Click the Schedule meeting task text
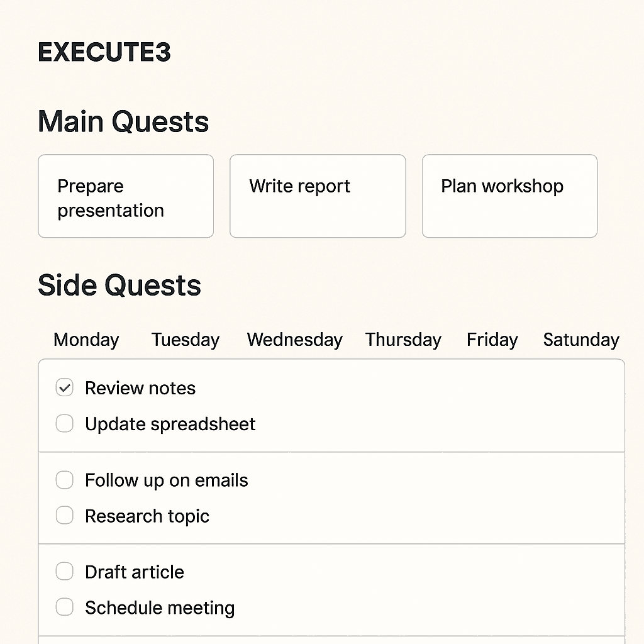 click(x=160, y=608)
